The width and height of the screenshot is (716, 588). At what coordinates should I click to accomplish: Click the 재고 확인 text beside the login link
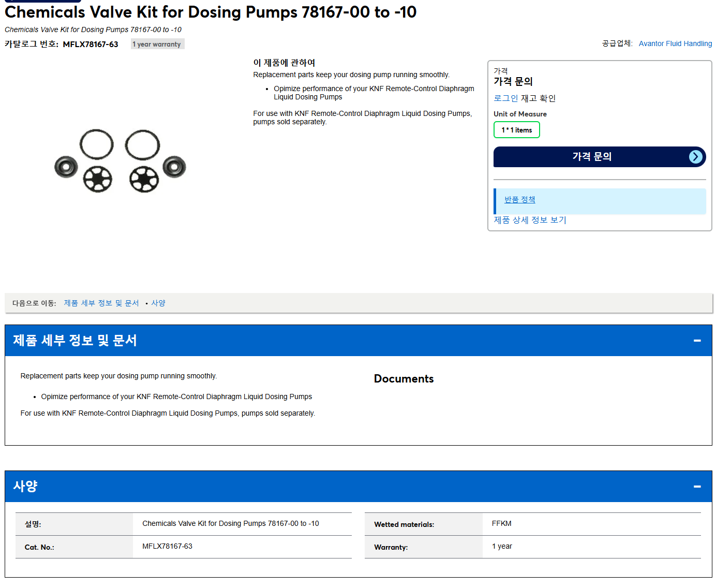(x=538, y=98)
